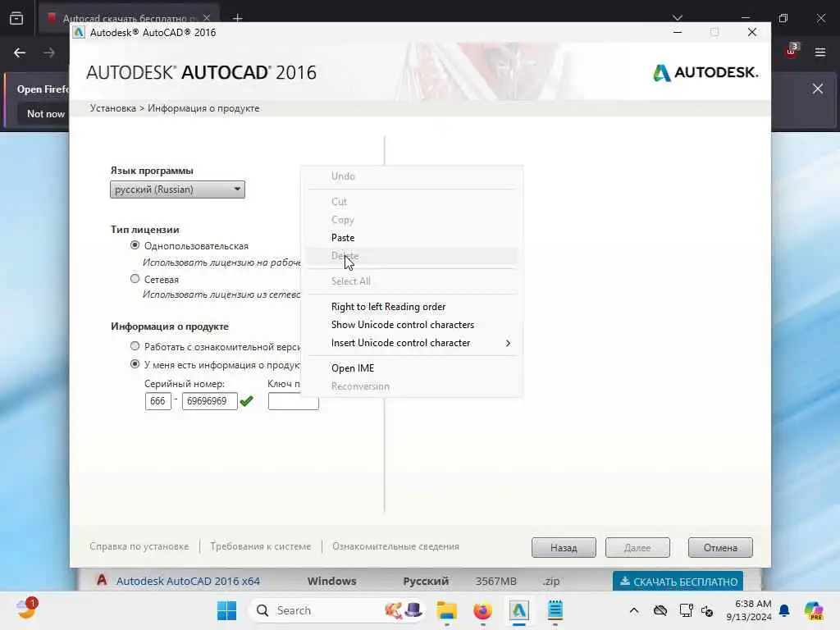The height and width of the screenshot is (630, 840).
Task: Click the Autodesk logo in installer header
Action: 705,72
